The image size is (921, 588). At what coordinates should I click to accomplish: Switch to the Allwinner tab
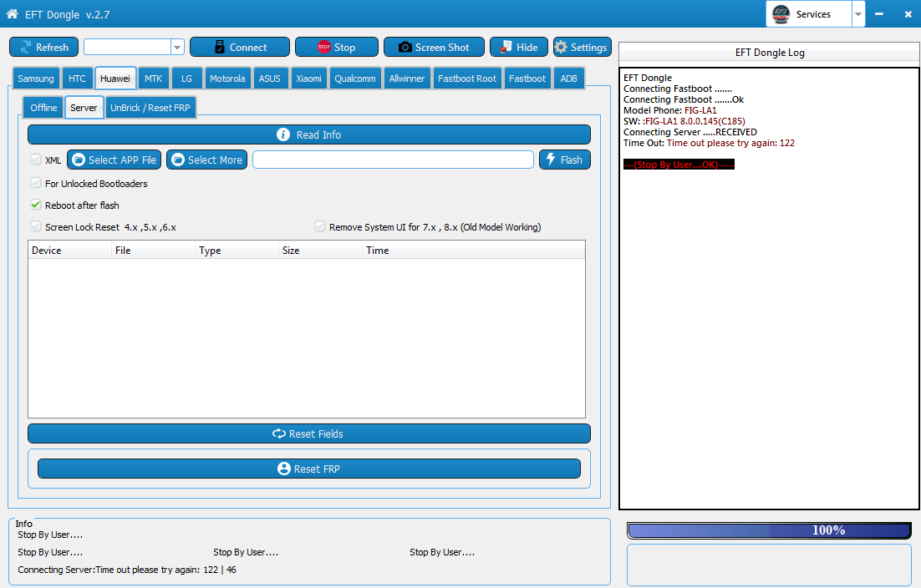click(x=406, y=79)
